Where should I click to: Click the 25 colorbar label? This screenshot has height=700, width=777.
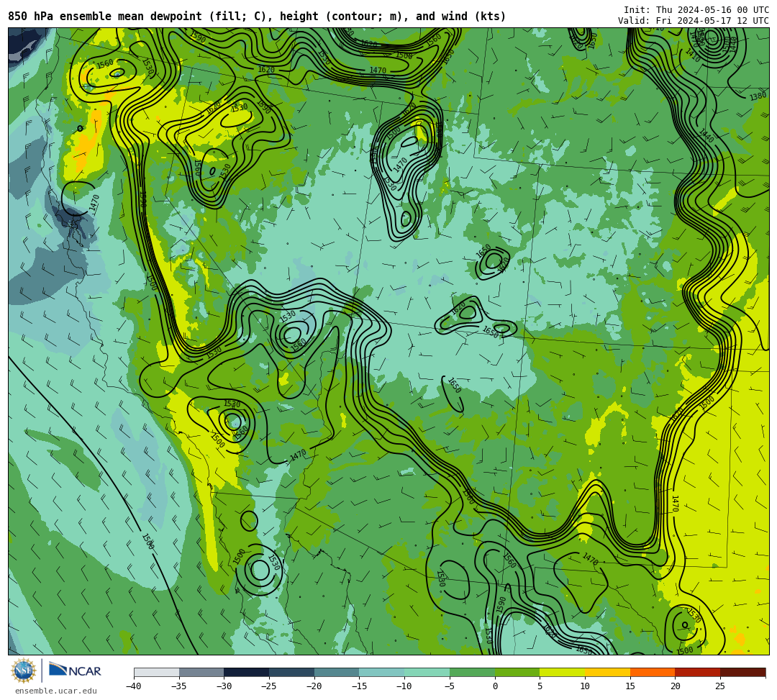[720, 686]
